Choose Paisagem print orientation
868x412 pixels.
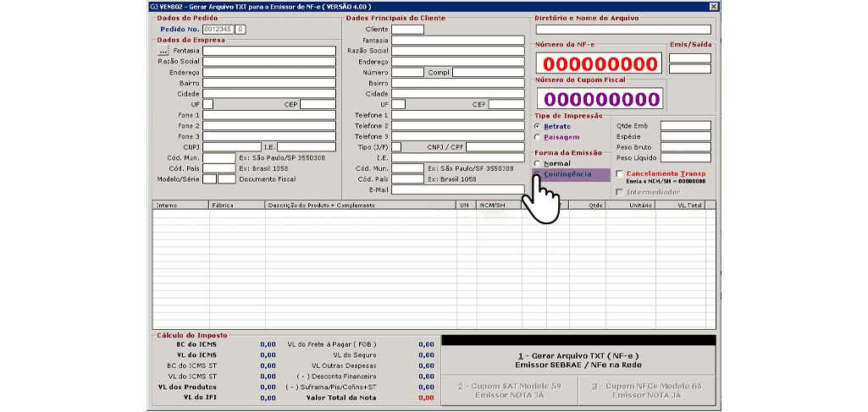pyautogui.click(x=537, y=137)
